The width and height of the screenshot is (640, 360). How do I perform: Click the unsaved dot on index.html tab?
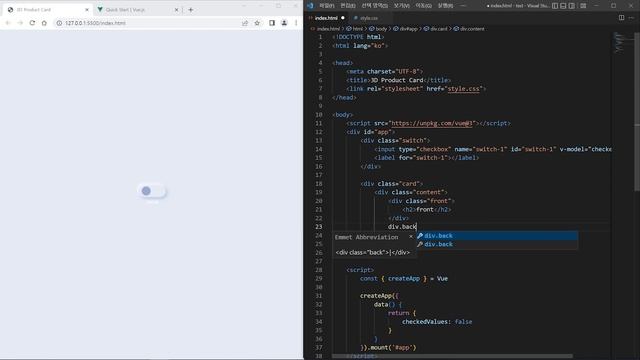(343, 18)
